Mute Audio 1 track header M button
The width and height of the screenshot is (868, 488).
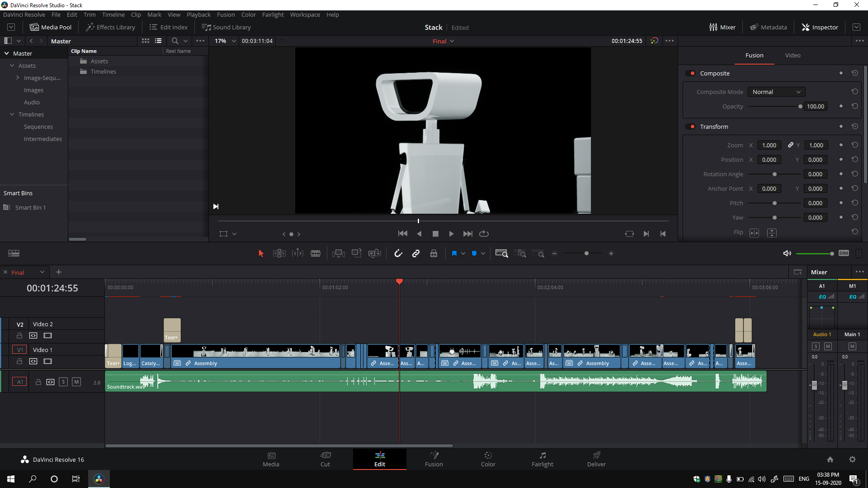(x=76, y=382)
